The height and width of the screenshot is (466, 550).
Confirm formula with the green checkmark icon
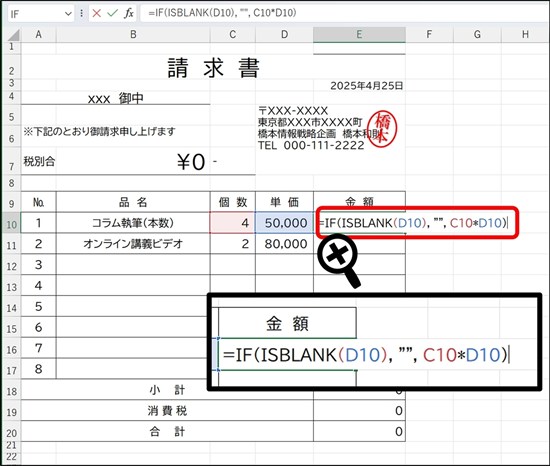point(113,13)
